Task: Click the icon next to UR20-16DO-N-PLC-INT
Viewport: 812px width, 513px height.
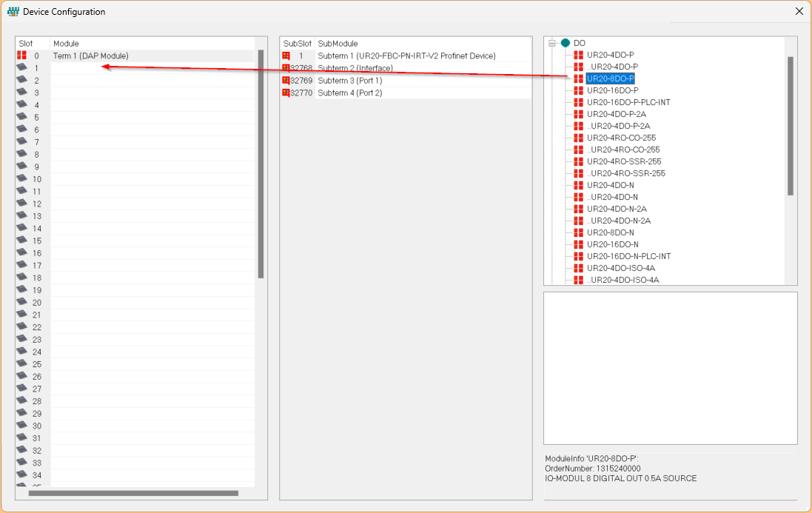Action: click(578, 256)
